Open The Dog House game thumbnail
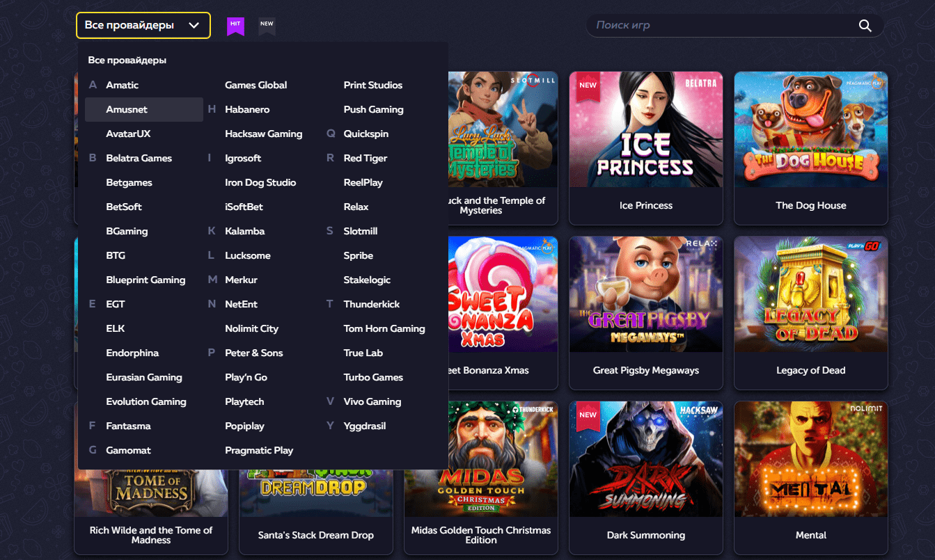This screenshot has height=560, width=935. point(811,129)
